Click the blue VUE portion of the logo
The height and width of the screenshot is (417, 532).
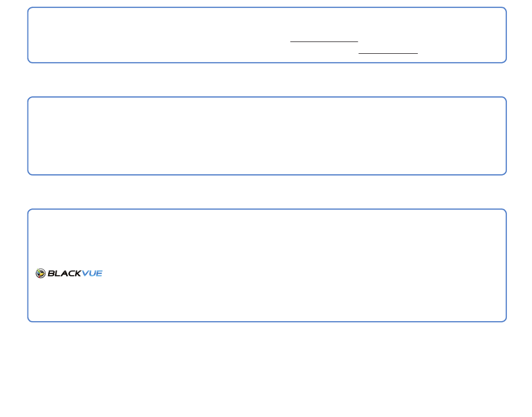[x=92, y=274]
